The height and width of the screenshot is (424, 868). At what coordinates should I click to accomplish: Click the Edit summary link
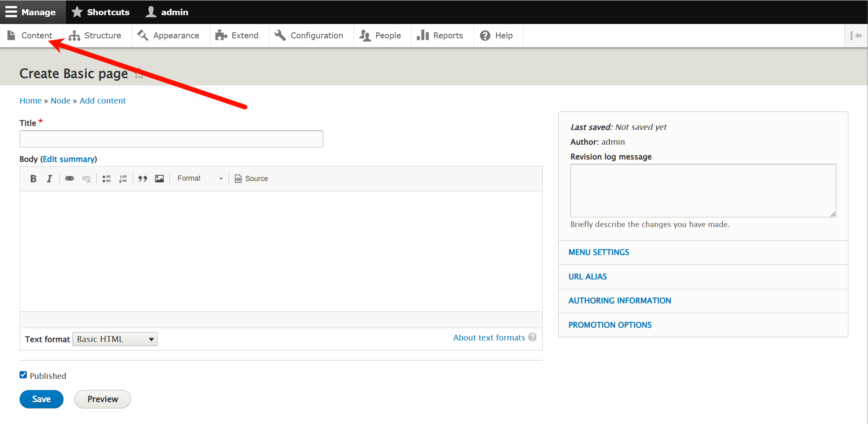(x=69, y=159)
